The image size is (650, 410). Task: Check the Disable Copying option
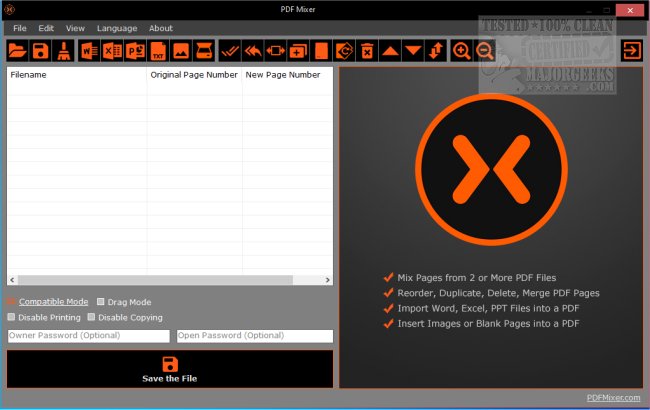[91, 317]
